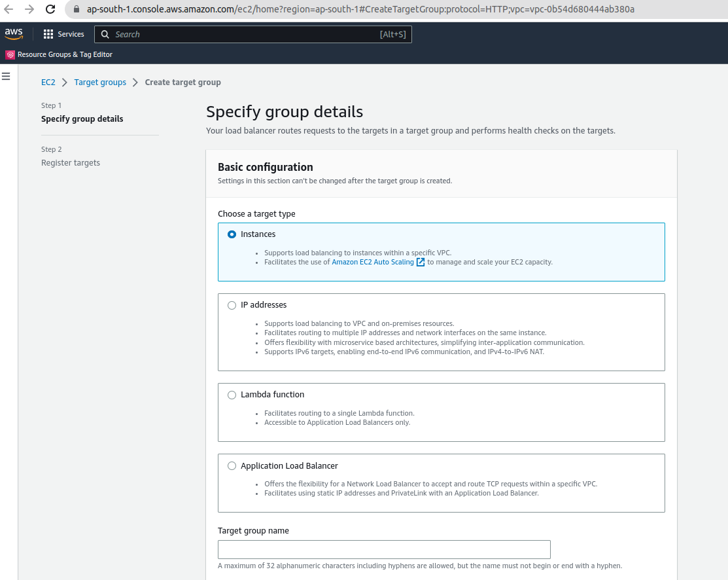Open Resource Groups & Tag Editor shortcut
The image size is (728, 580).
(x=65, y=55)
